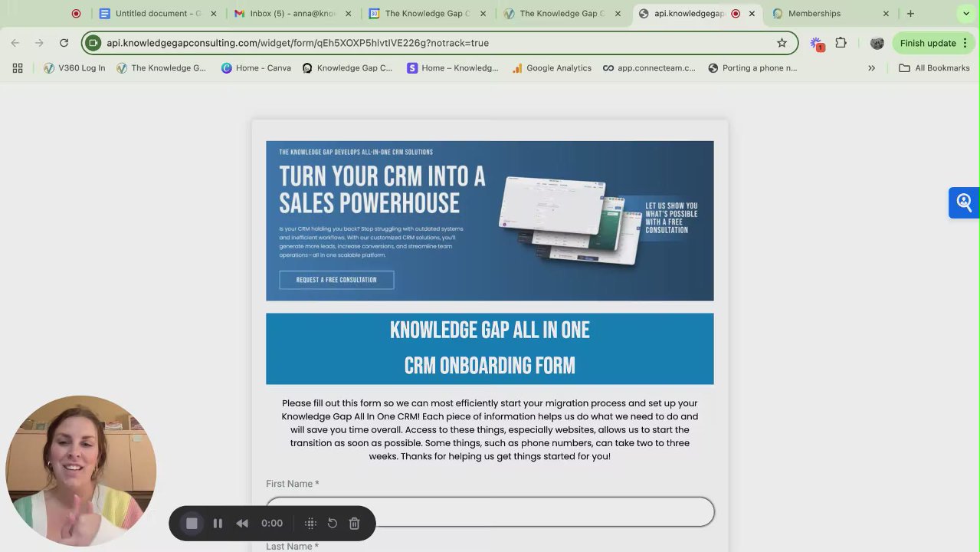Close the Memberships tab
Screen dimensions: 980x552
pos(886,13)
